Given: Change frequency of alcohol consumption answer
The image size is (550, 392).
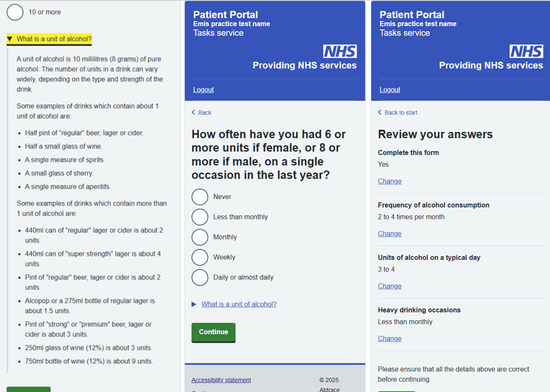Looking at the screenshot, I should pos(389,234).
